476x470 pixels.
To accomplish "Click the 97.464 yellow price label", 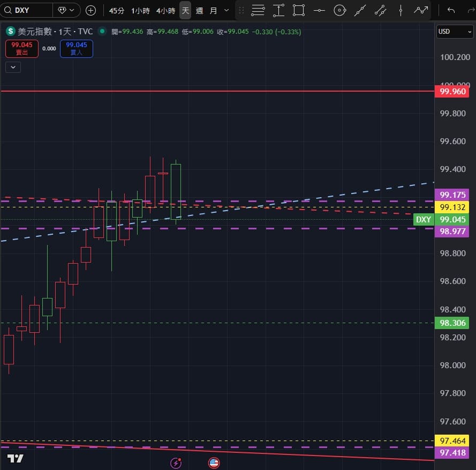I will pos(452,441).
